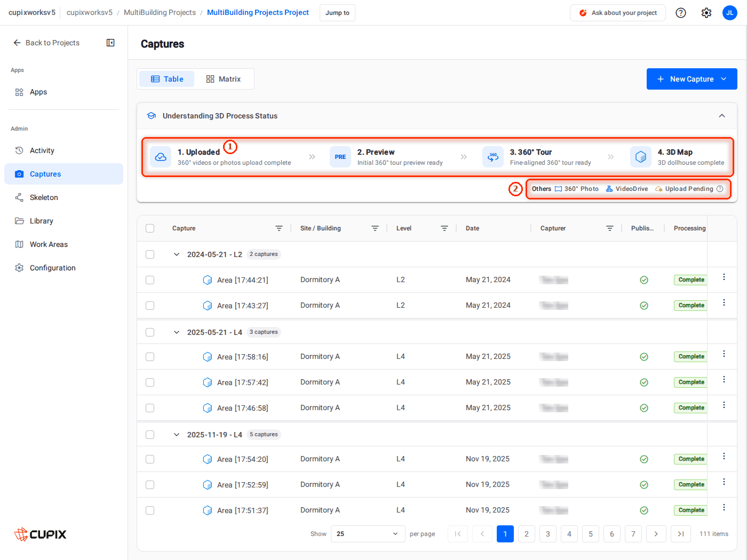Screen dimensions: 747x560
Task: Go to page 3
Action: [x=548, y=534]
